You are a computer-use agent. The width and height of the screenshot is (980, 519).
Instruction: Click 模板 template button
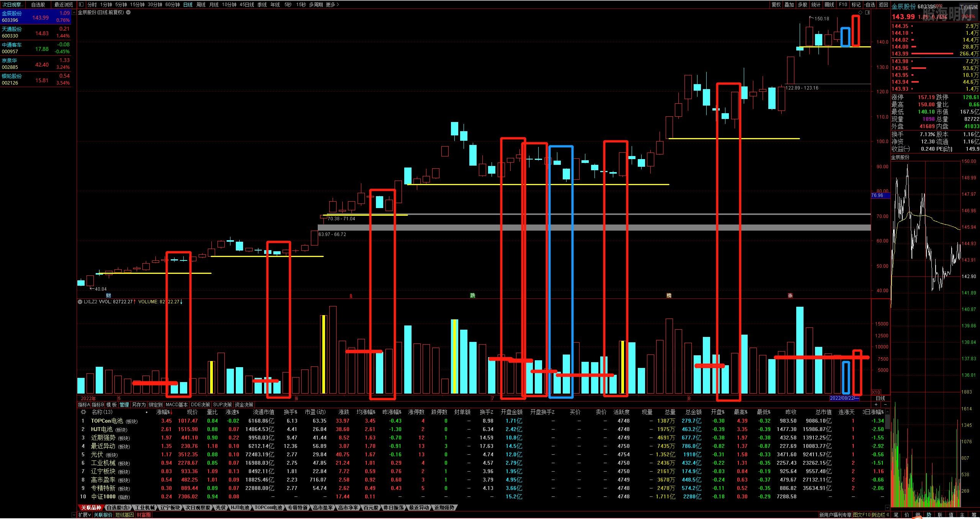111,405
